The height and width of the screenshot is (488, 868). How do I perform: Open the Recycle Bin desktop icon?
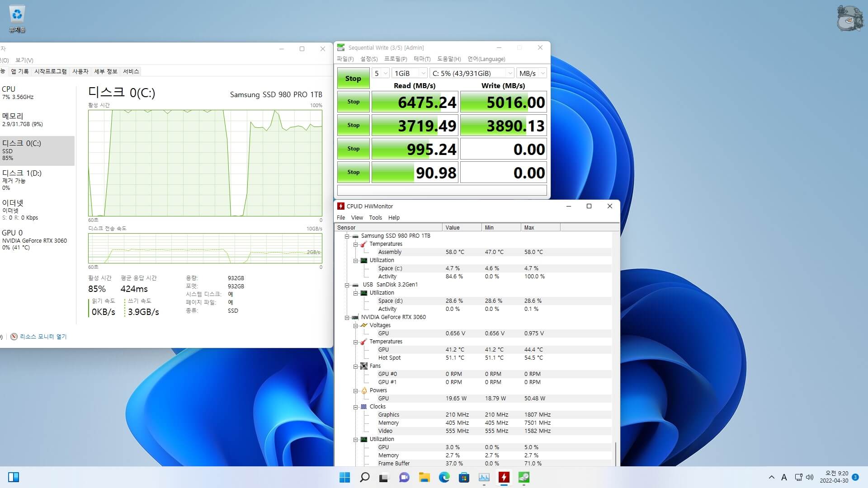(x=17, y=19)
